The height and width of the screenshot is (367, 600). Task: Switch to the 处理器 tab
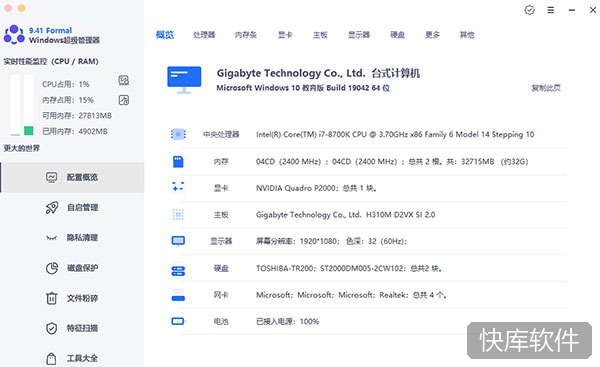coord(204,35)
